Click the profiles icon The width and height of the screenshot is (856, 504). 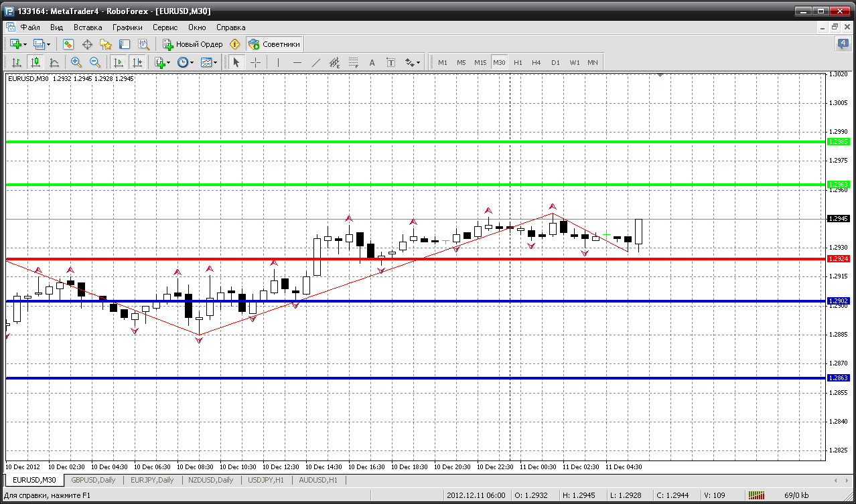tap(39, 44)
